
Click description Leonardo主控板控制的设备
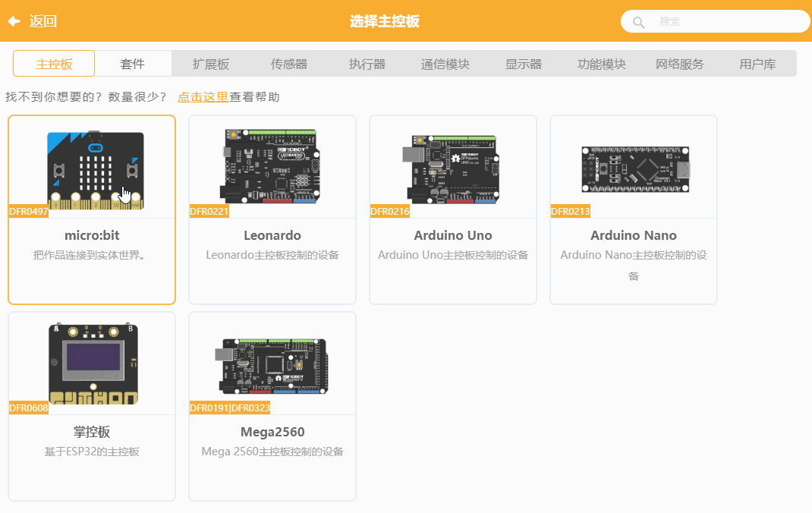272,255
